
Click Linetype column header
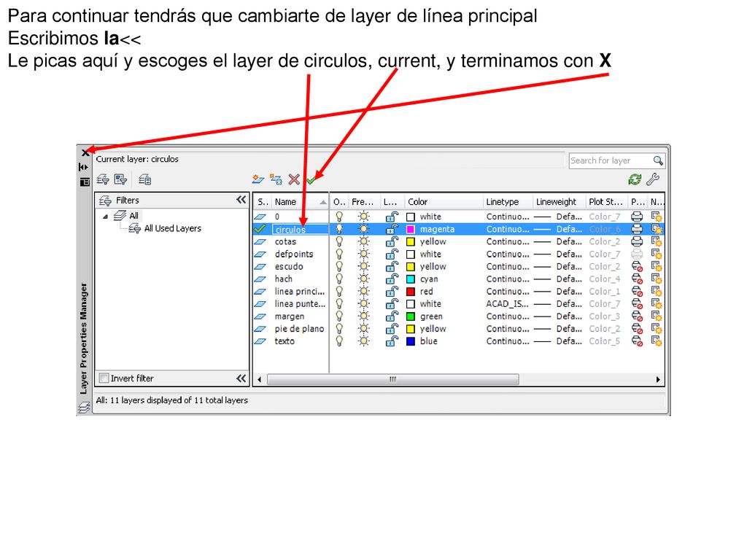[x=507, y=202]
